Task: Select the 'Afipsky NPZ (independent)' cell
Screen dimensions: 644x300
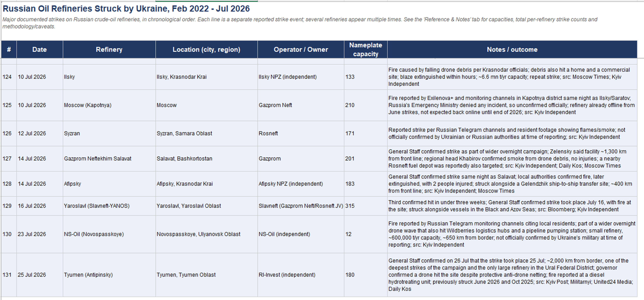Action: [x=301, y=184]
